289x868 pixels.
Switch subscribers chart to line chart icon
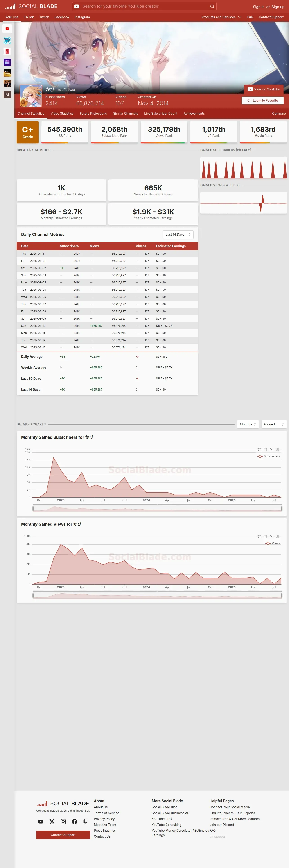click(x=271, y=449)
